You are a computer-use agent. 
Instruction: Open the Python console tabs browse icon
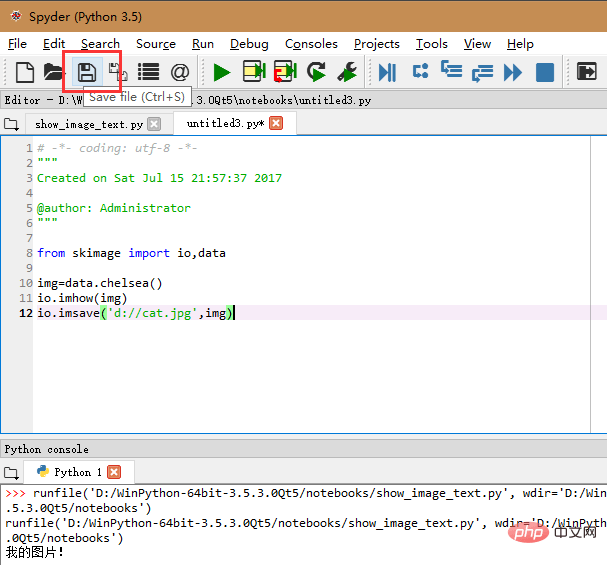[11, 473]
